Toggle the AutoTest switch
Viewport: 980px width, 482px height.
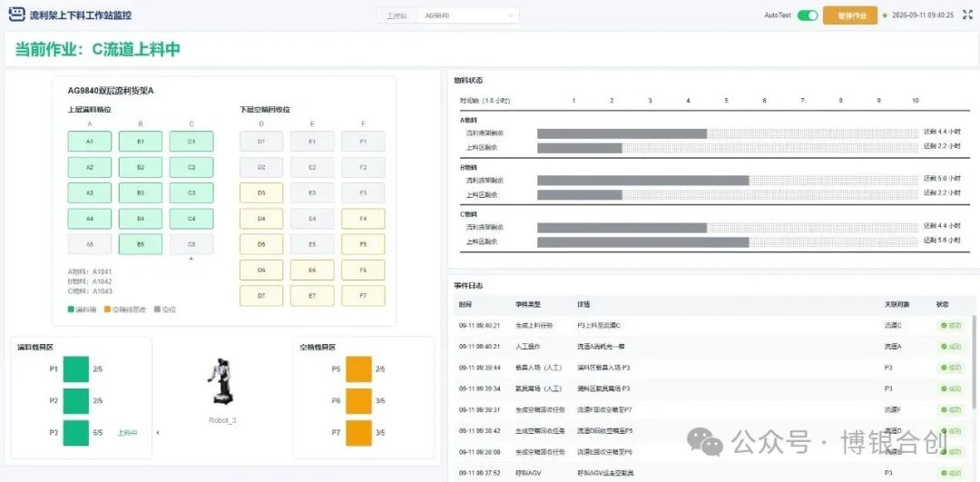808,15
